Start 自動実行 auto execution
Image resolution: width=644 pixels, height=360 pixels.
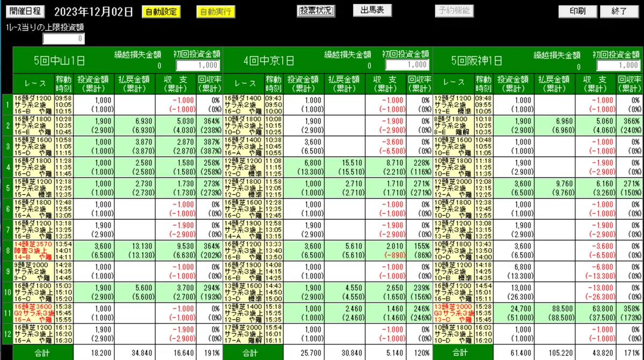point(216,11)
